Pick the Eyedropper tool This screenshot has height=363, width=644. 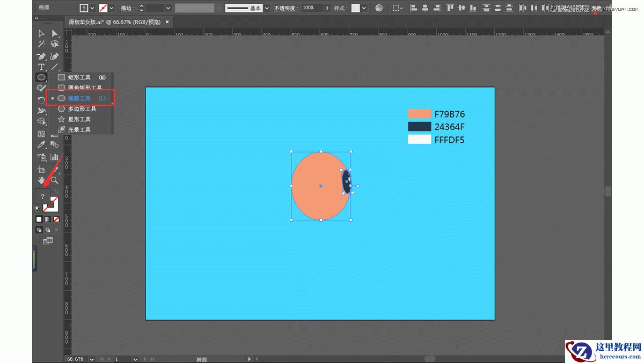pyautogui.click(x=41, y=145)
